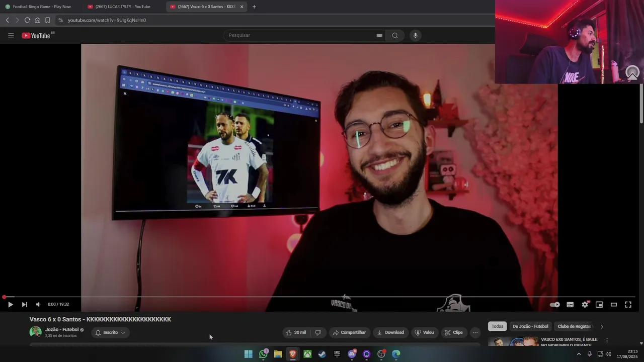Click the video progress bar
Viewport: 644px width, 362px height.
319,297
